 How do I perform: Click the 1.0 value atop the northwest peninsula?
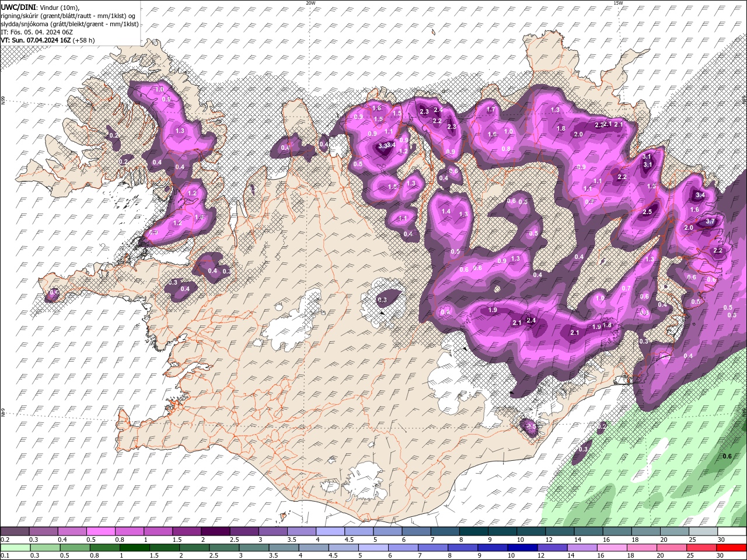[x=159, y=90]
